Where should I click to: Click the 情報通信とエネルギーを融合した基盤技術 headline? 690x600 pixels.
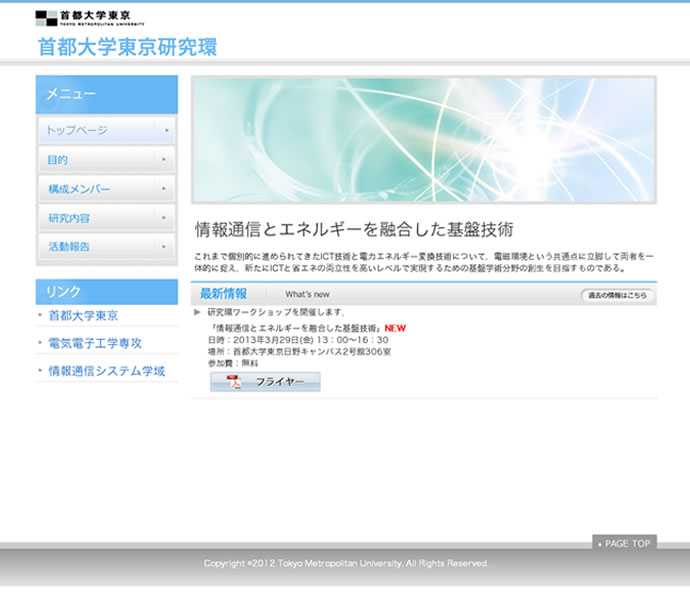(354, 229)
